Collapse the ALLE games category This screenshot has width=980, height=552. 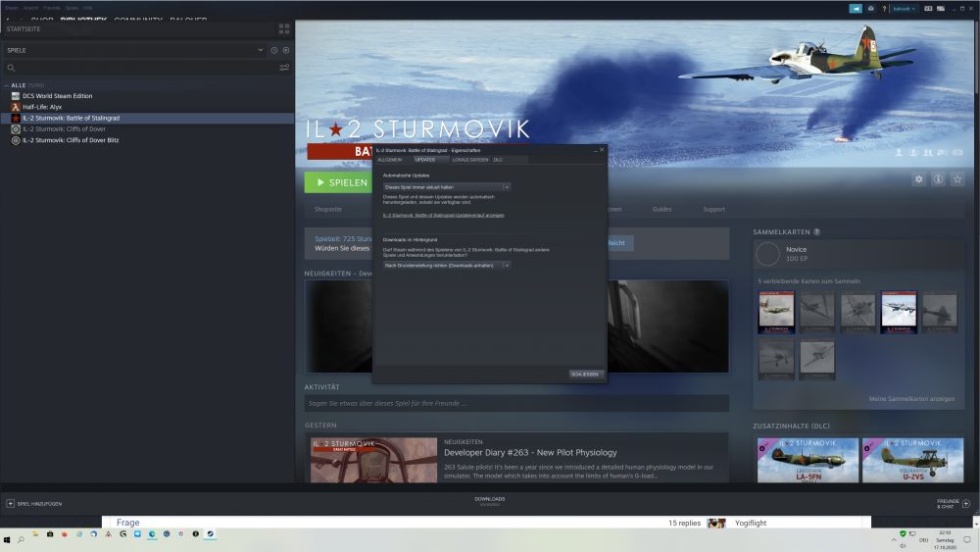click(6, 85)
